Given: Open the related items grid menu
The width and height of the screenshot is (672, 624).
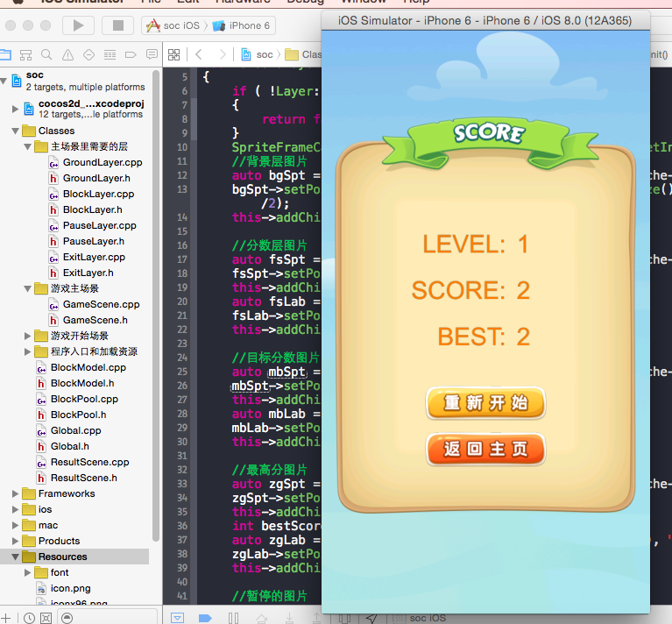Looking at the screenshot, I should [174, 54].
